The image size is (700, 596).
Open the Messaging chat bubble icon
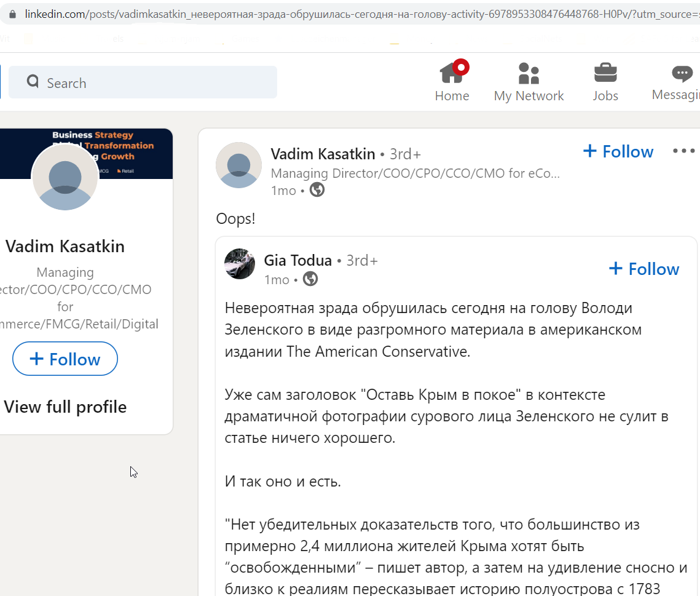(682, 74)
